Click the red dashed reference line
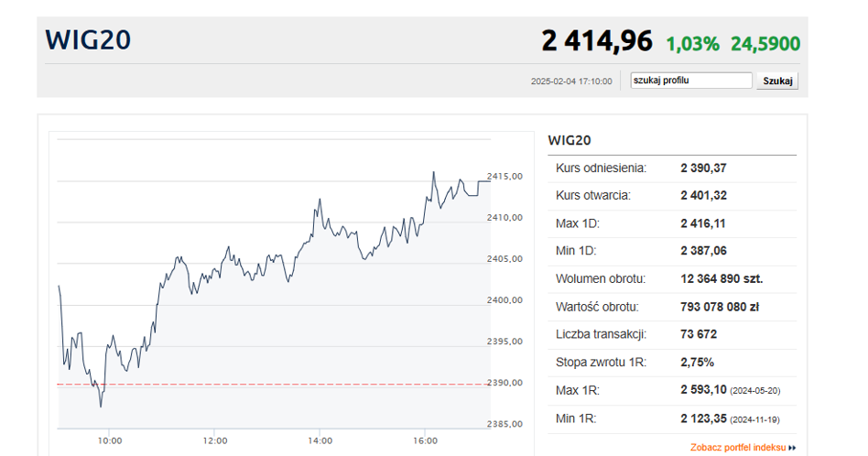 (275, 385)
